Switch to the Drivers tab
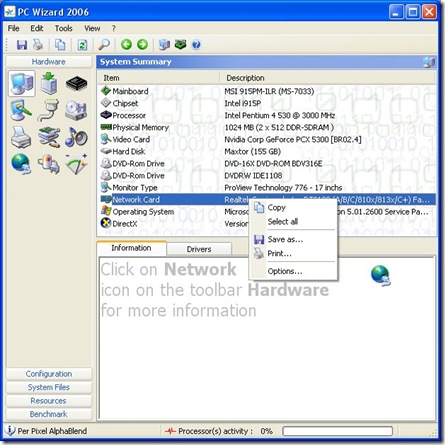445x445 pixels. click(x=199, y=249)
